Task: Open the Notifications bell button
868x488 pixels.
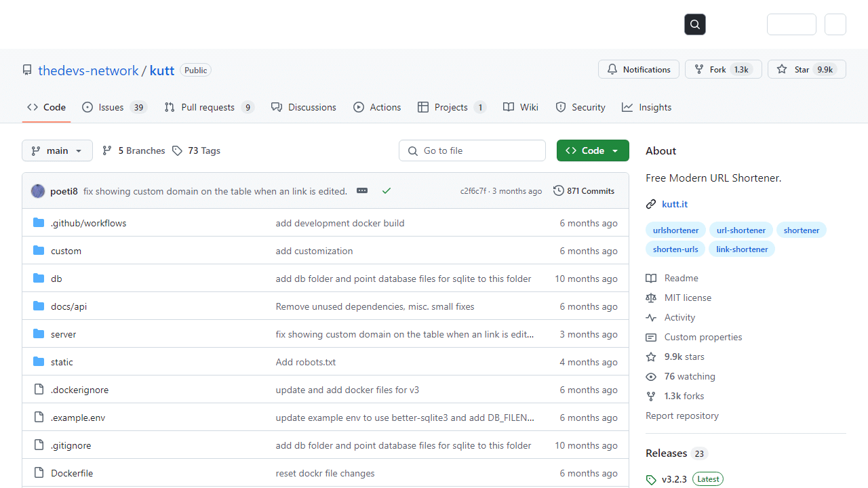Action: pos(639,69)
